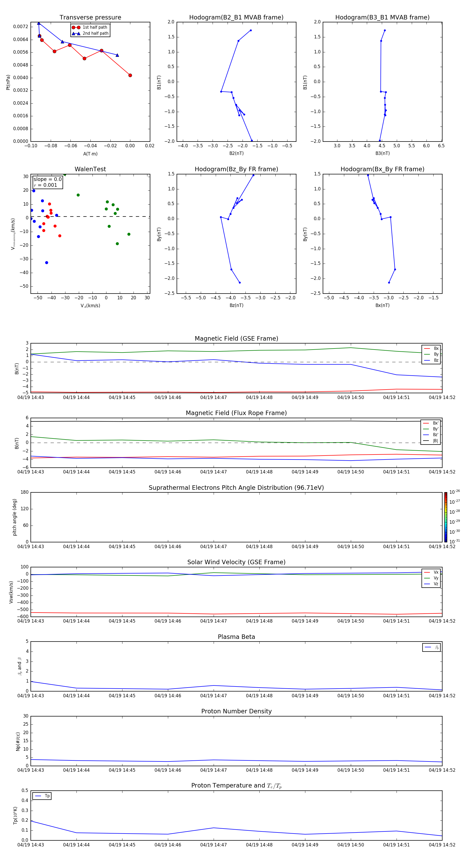Click the "Magnetic Field (Flux Rope Frame)" title

(x=236, y=413)
